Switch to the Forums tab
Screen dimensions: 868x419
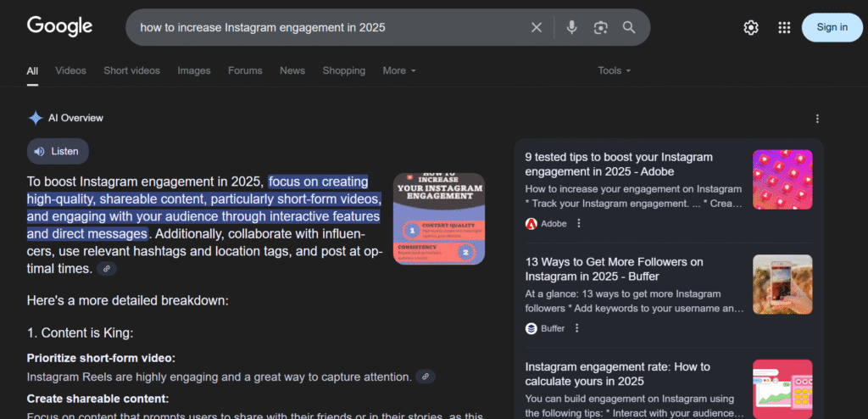245,71
